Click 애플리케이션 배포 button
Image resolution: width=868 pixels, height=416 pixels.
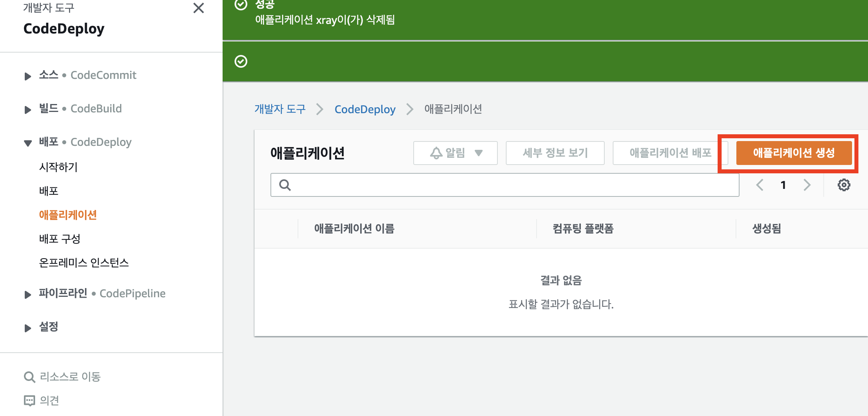[670, 153]
